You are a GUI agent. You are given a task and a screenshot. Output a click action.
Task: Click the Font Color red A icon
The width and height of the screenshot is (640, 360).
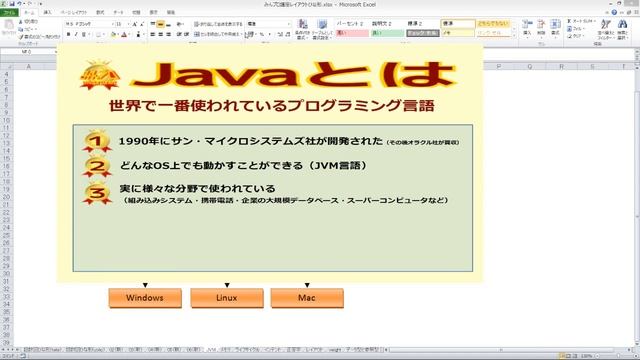click(x=124, y=35)
